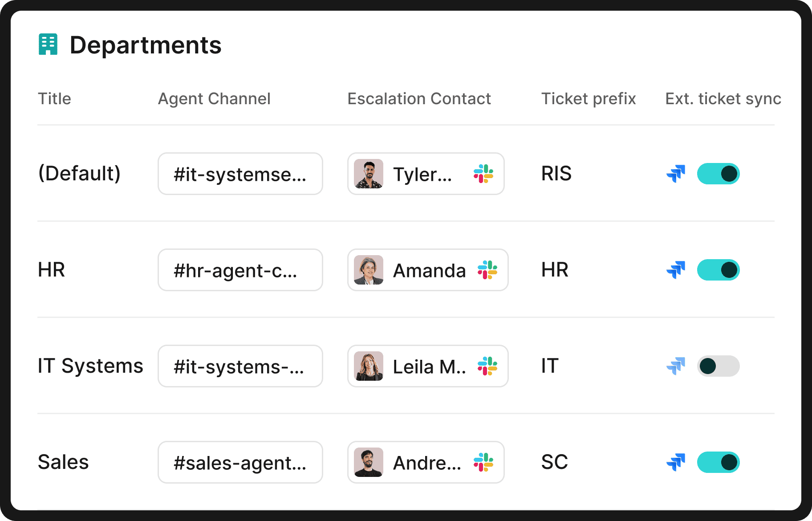Click the Jira icon in the IT Systems row
Screen dimensions: 812x521
(x=675, y=366)
